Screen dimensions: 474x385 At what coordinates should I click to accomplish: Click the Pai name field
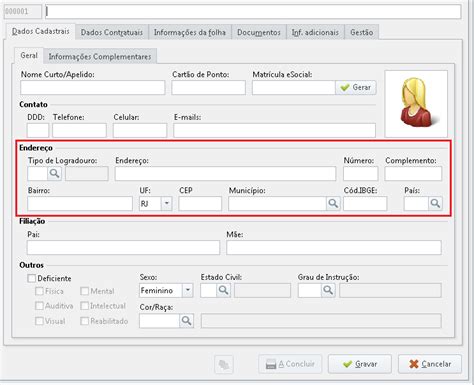[x=123, y=248]
